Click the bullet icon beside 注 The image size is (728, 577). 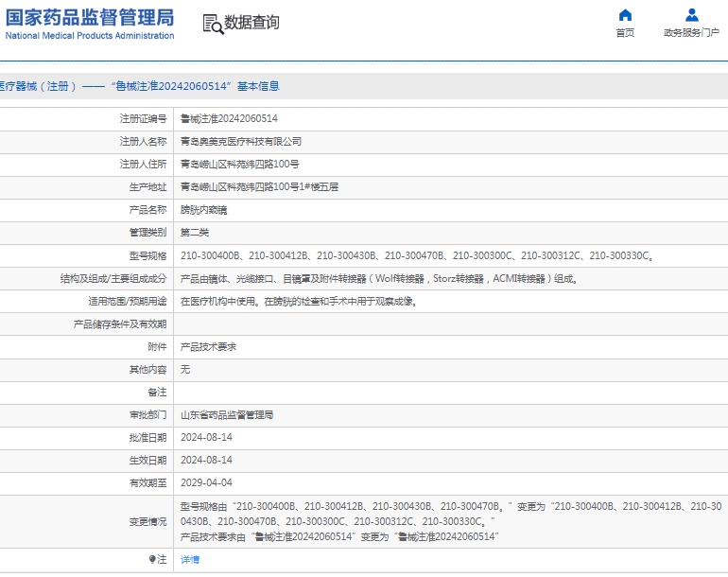click(152, 559)
